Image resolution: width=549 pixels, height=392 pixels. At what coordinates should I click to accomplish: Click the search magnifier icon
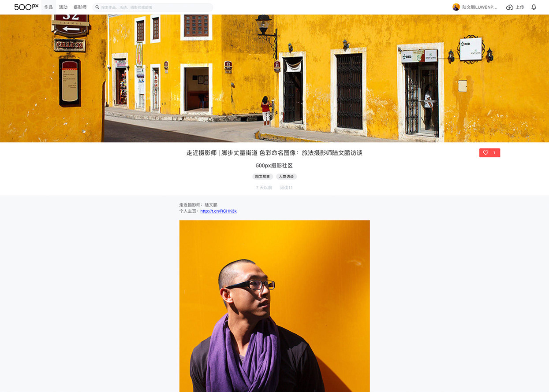pos(97,7)
